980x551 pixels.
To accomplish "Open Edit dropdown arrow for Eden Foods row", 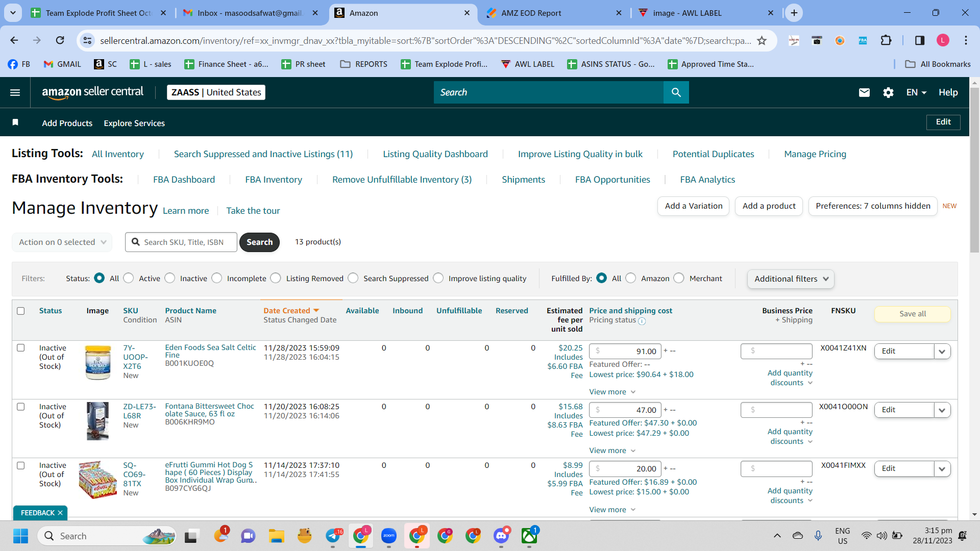I will pos(942,351).
